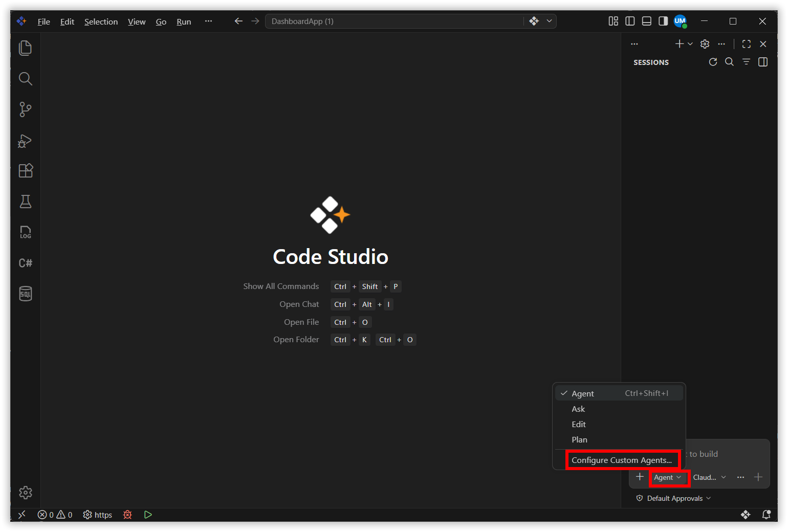Open the Extensions view
The height and width of the screenshot is (532, 788).
pyautogui.click(x=25, y=171)
